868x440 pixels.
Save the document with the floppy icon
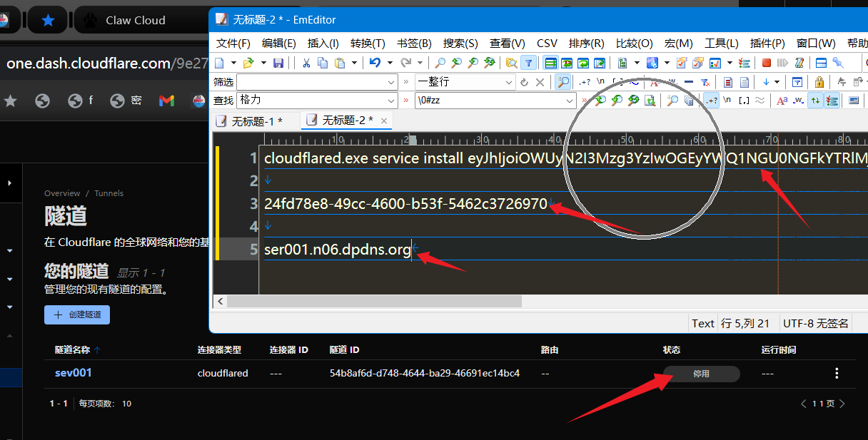pyautogui.click(x=278, y=63)
